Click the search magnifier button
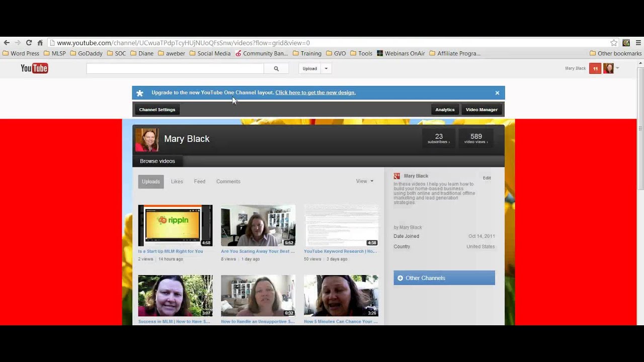The height and width of the screenshot is (362, 644). click(276, 68)
